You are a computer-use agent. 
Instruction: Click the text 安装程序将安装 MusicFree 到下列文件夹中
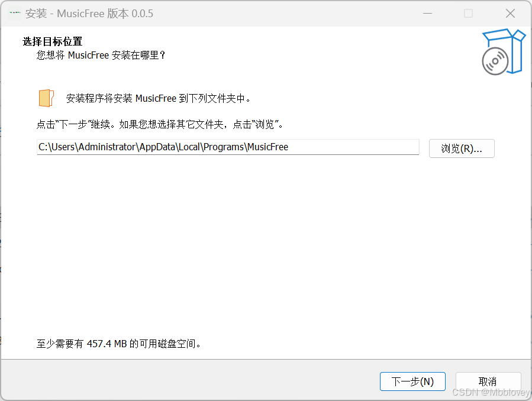[x=159, y=99]
